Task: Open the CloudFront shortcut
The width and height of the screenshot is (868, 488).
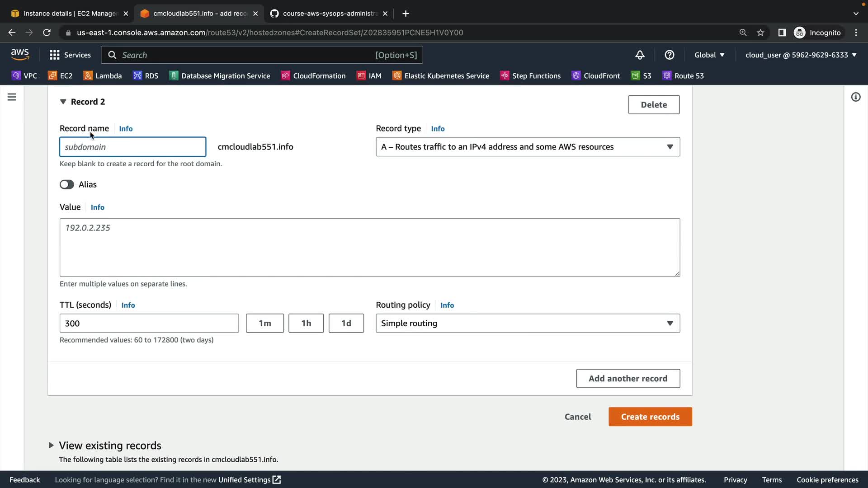Action: [595, 76]
